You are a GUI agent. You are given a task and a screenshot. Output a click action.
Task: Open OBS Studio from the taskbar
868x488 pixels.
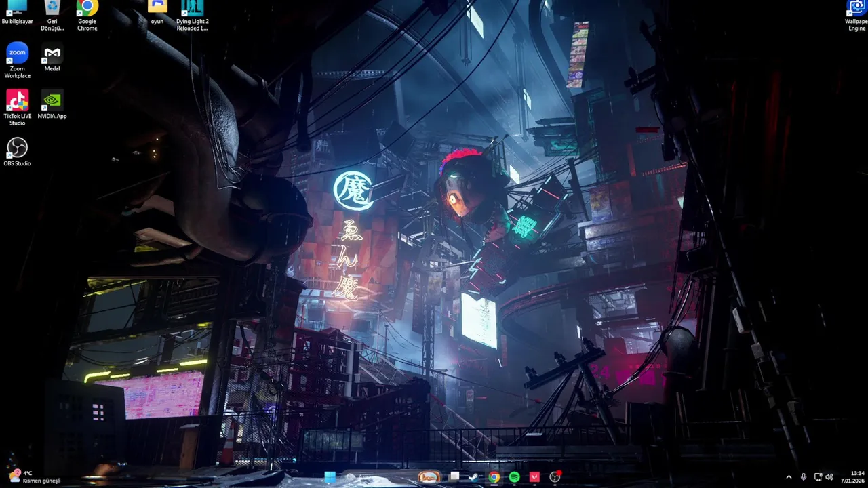click(x=555, y=477)
